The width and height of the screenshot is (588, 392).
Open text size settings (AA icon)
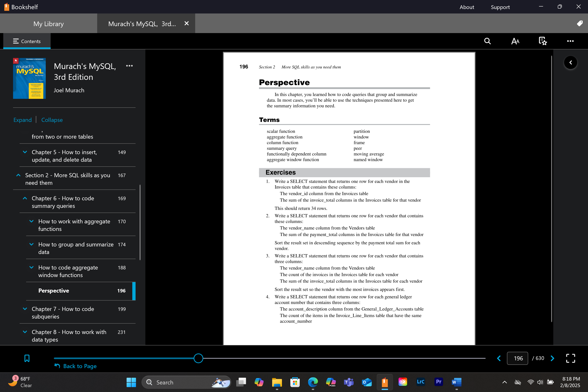tap(515, 41)
